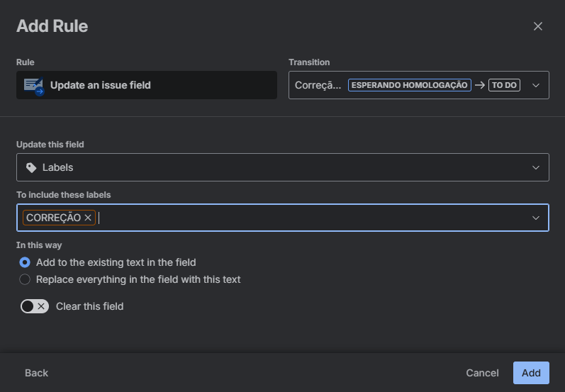
Task: Go Back to the previous step
Action: [37, 373]
